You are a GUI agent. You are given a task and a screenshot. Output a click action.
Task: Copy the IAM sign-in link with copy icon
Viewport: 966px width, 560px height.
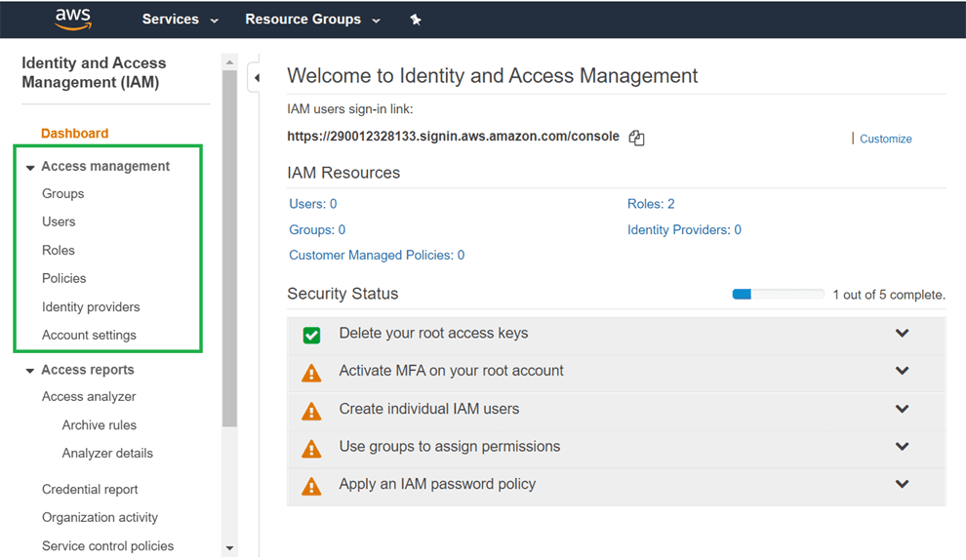tap(636, 139)
